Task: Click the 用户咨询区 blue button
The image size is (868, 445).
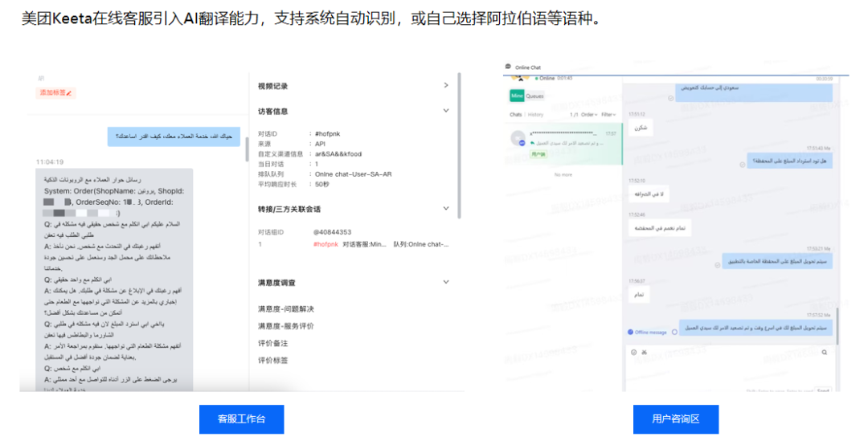Action: [x=676, y=419]
